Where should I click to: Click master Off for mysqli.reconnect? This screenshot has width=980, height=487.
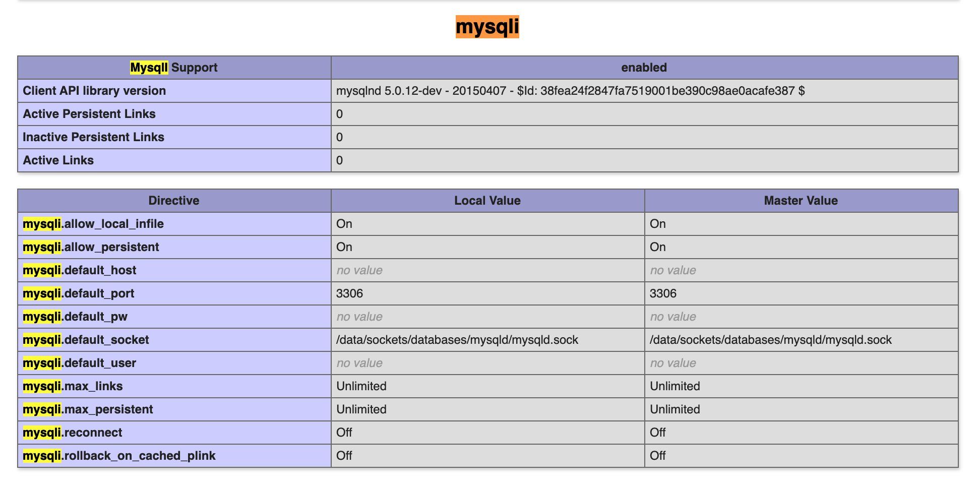tap(658, 433)
